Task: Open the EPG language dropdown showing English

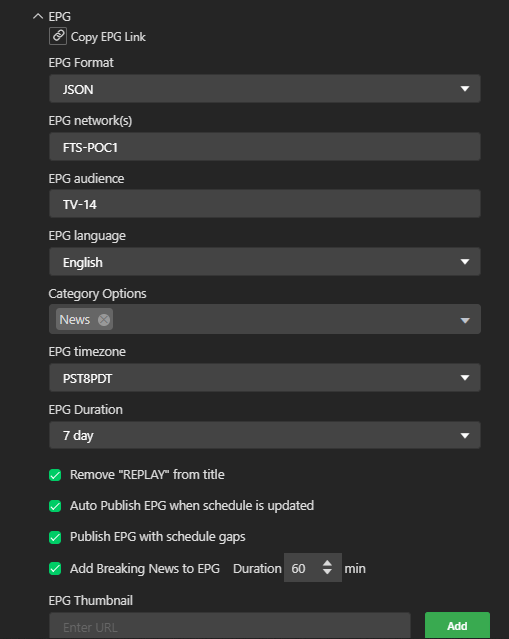Action: click(x=265, y=261)
